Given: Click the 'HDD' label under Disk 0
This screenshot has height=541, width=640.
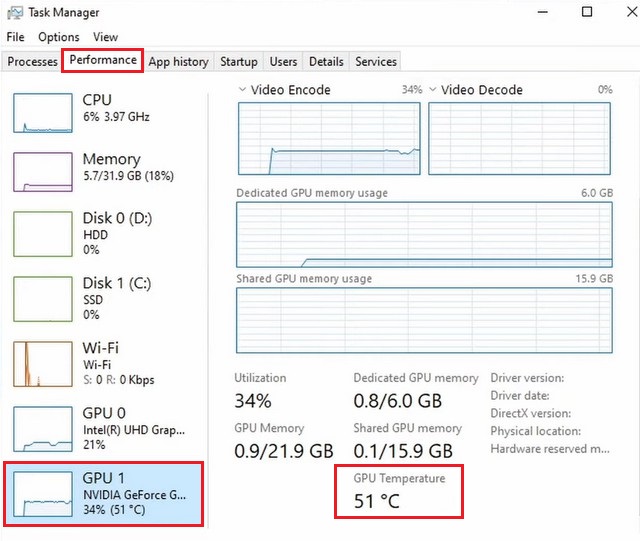Looking at the screenshot, I should click(96, 235).
